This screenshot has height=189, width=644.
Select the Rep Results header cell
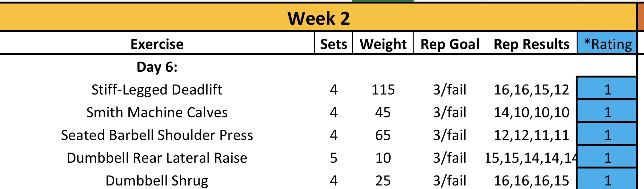(x=531, y=44)
